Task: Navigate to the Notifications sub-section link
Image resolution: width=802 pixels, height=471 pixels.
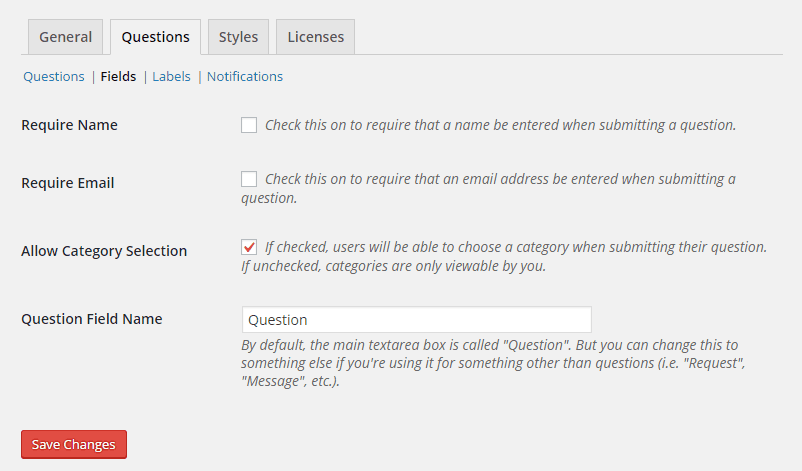Action: [x=245, y=76]
